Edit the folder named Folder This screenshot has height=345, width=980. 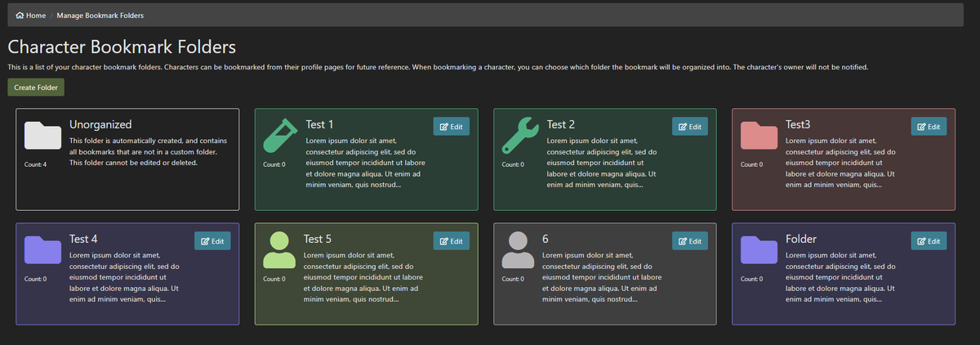929,241
